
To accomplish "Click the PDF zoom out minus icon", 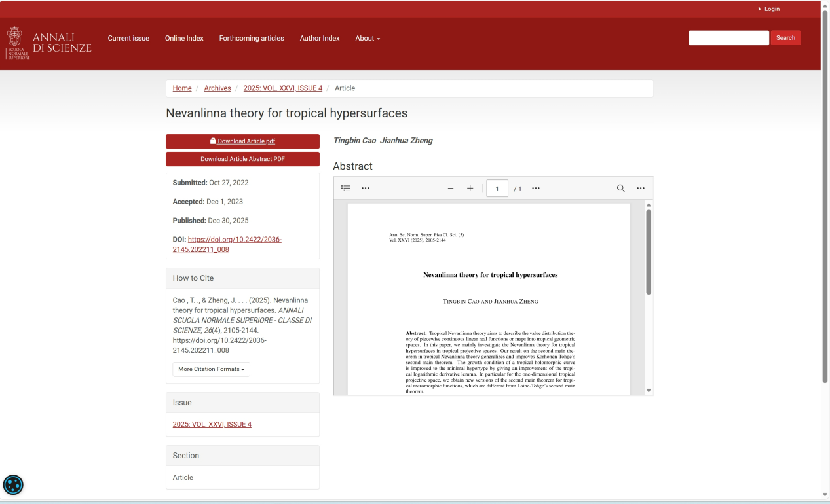I will click(451, 189).
